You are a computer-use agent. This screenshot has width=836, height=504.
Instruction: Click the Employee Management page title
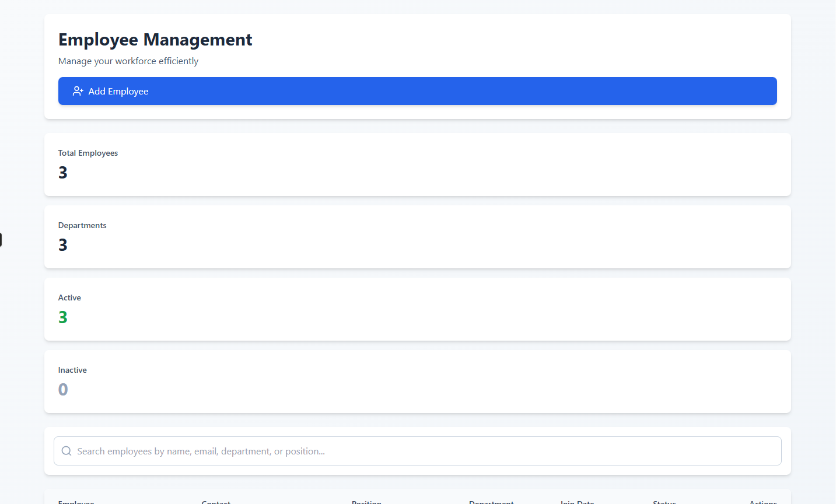click(155, 39)
